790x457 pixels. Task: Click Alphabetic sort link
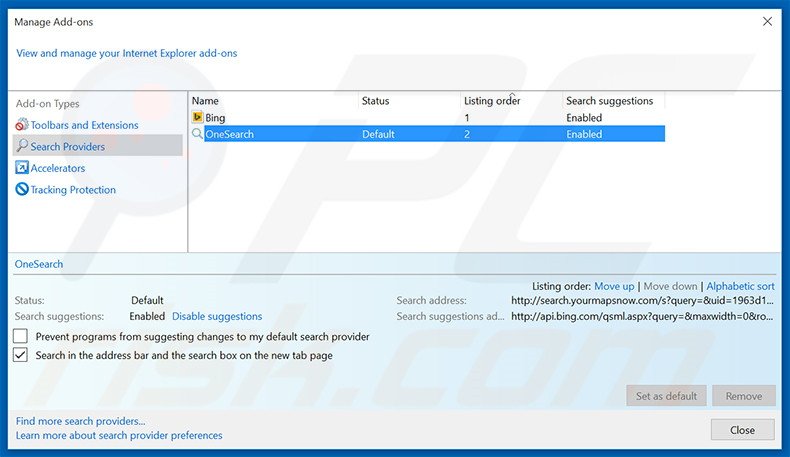[x=740, y=286]
